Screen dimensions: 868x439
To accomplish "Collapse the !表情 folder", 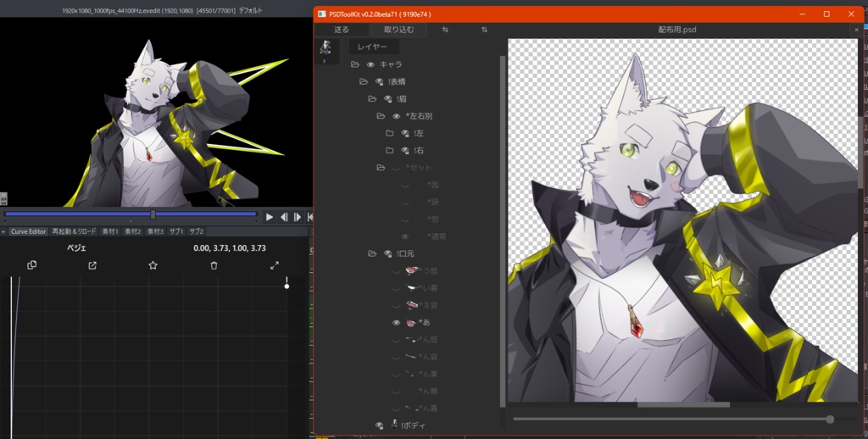I will (363, 82).
